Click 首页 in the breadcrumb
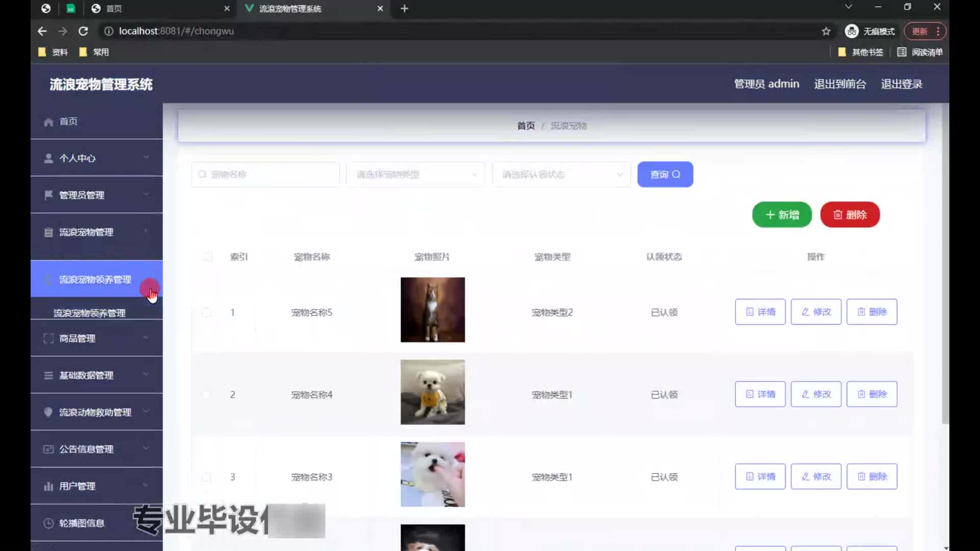Viewport: 980px width, 551px height. coord(526,126)
